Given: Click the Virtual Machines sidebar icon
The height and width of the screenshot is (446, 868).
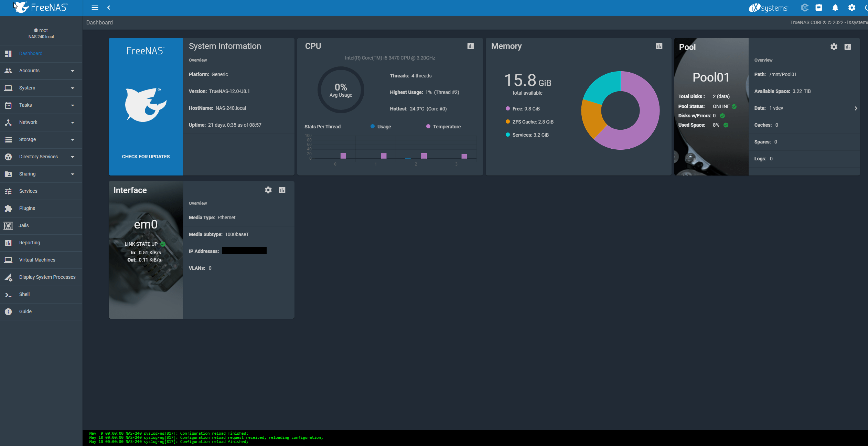Looking at the screenshot, I should pos(8,260).
